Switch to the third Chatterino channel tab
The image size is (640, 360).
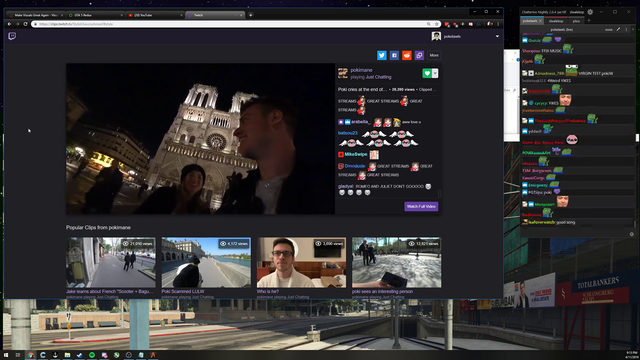click(576, 21)
